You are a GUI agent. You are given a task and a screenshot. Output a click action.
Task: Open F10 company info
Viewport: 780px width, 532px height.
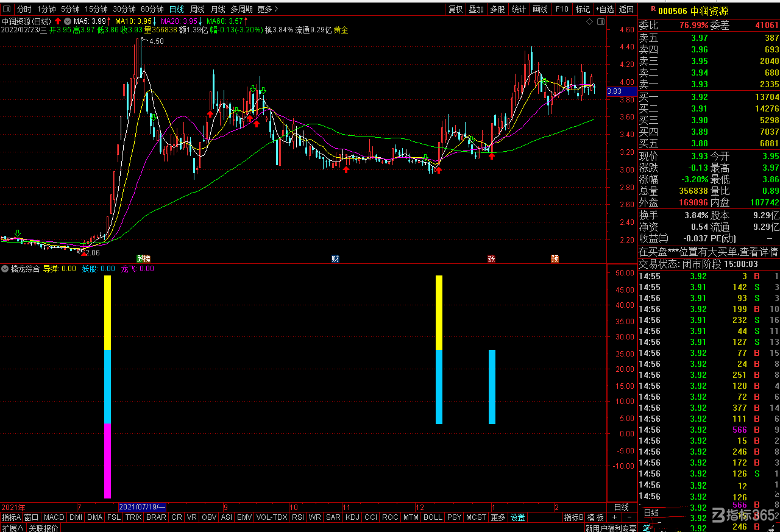(562, 9)
